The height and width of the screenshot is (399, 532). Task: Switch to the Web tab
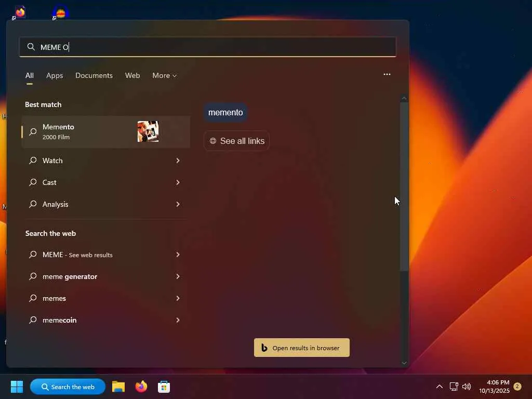coord(132,75)
